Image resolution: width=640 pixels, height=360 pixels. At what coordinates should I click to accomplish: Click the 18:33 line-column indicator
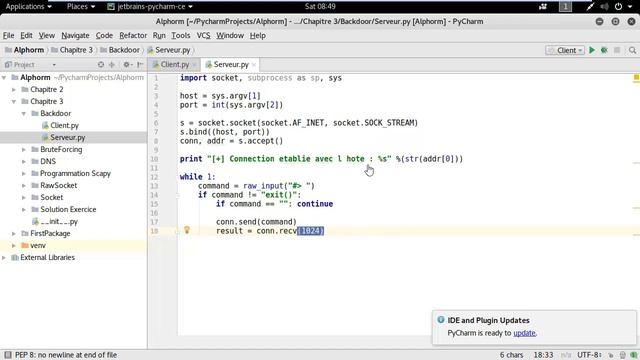coord(543,356)
